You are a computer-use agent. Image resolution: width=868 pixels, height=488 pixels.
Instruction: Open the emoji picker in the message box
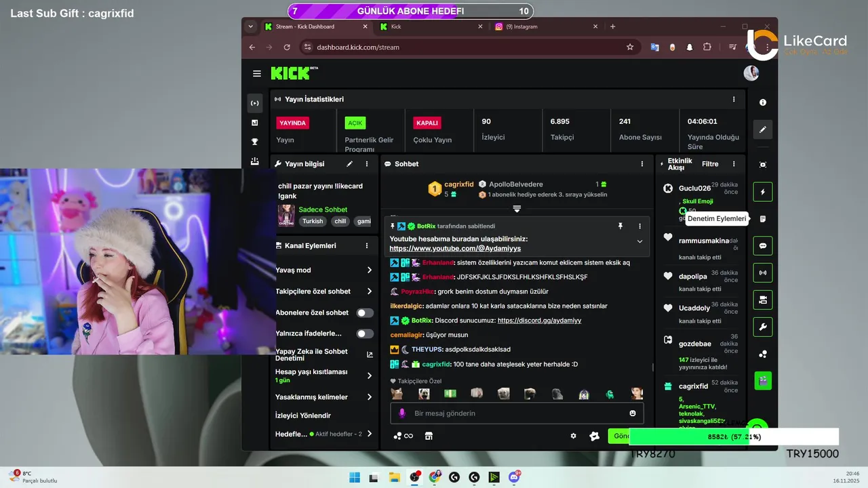click(633, 413)
